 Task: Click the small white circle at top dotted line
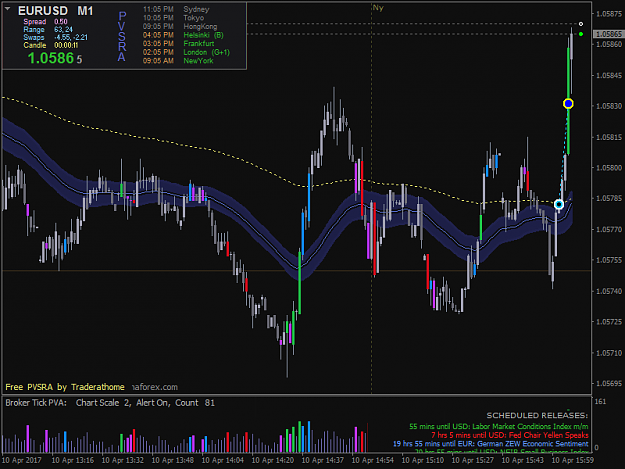point(581,24)
